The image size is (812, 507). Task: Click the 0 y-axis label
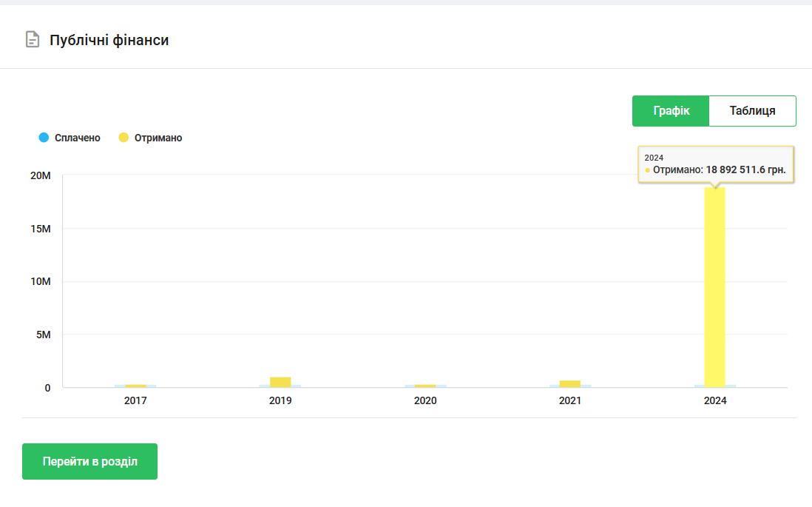coord(47,388)
